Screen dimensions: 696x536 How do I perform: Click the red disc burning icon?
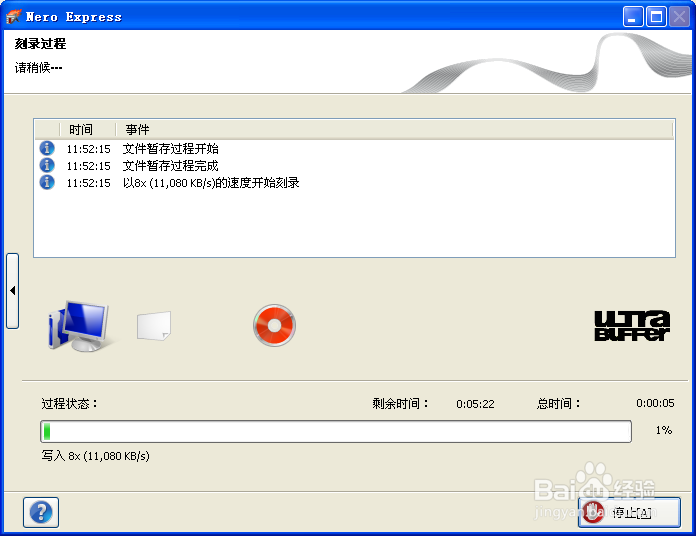pyautogui.click(x=274, y=325)
